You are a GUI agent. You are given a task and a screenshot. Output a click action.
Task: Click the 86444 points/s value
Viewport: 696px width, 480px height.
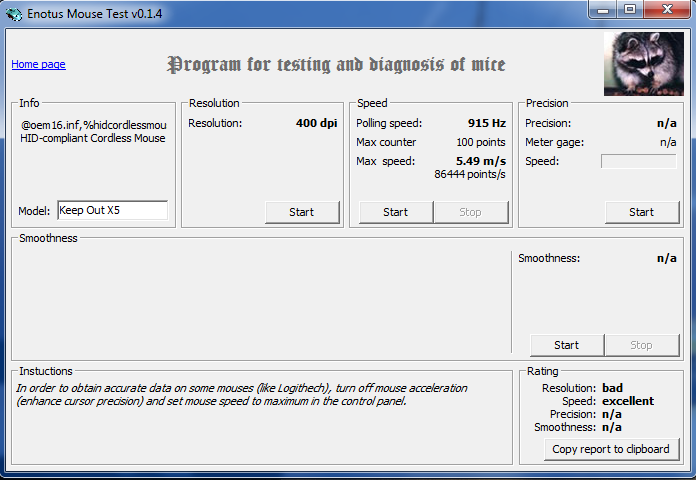(470, 174)
